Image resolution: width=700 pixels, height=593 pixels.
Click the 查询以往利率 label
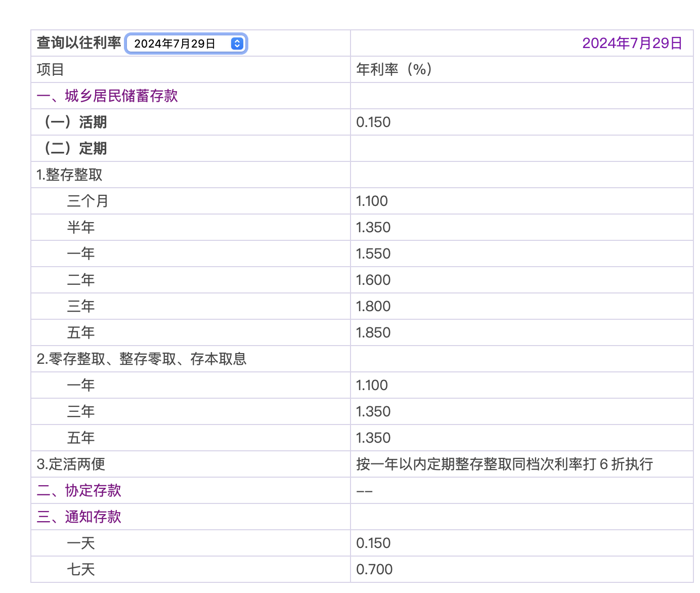tap(79, 43)
